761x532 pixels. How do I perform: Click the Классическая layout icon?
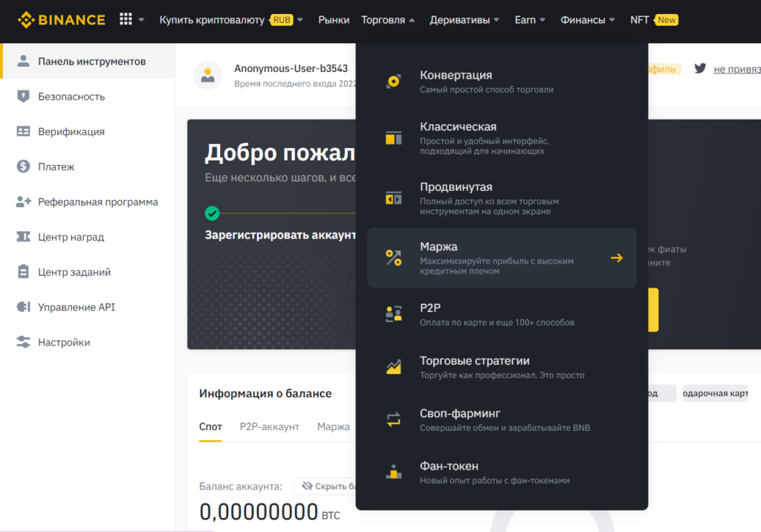[x=393, y=138]
